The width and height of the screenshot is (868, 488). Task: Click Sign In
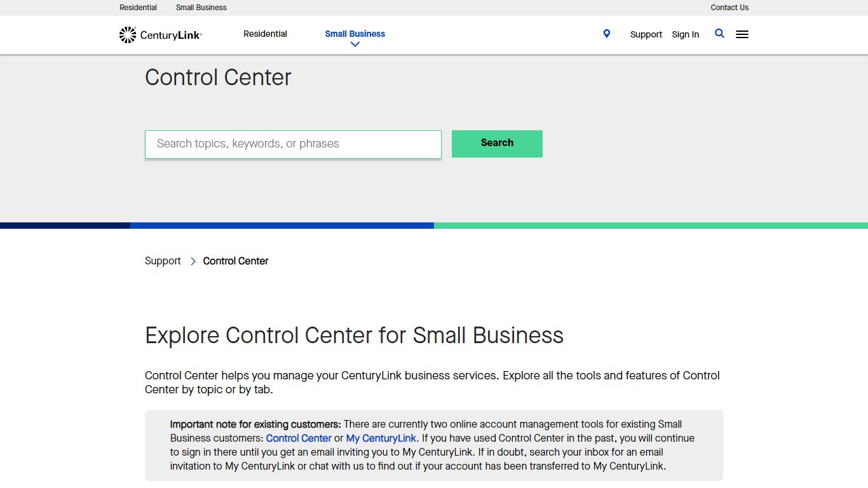685,34
